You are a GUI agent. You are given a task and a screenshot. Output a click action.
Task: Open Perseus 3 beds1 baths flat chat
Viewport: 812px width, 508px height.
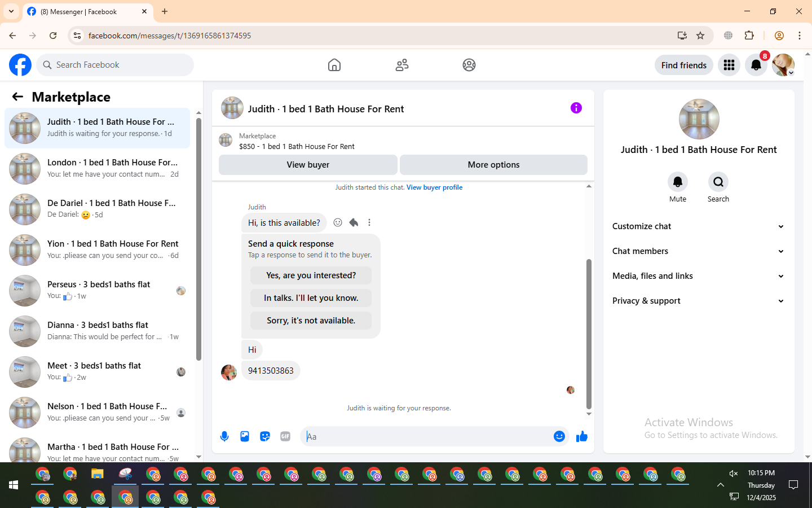click(x=97, y=291)
